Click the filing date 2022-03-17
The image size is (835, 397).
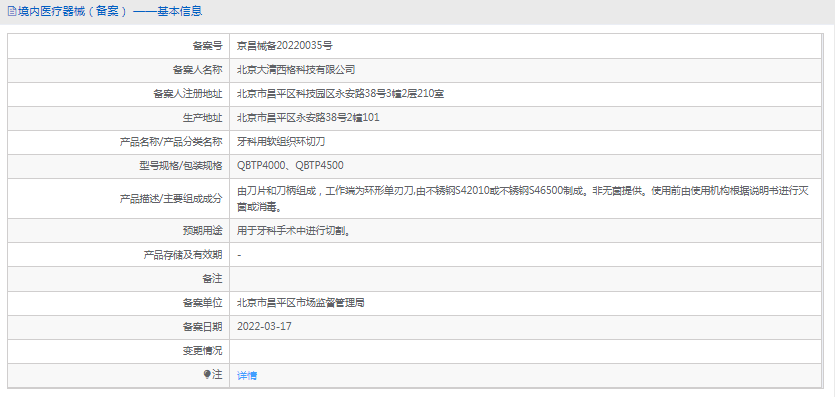(264, 327)
